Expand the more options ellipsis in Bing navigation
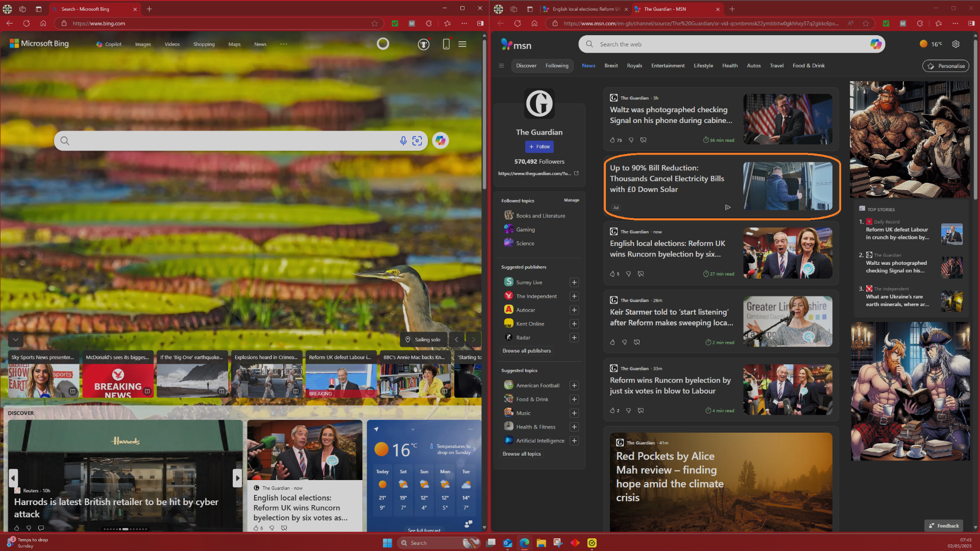The width and height of the screenshot is (980, 551). (284, 44)
